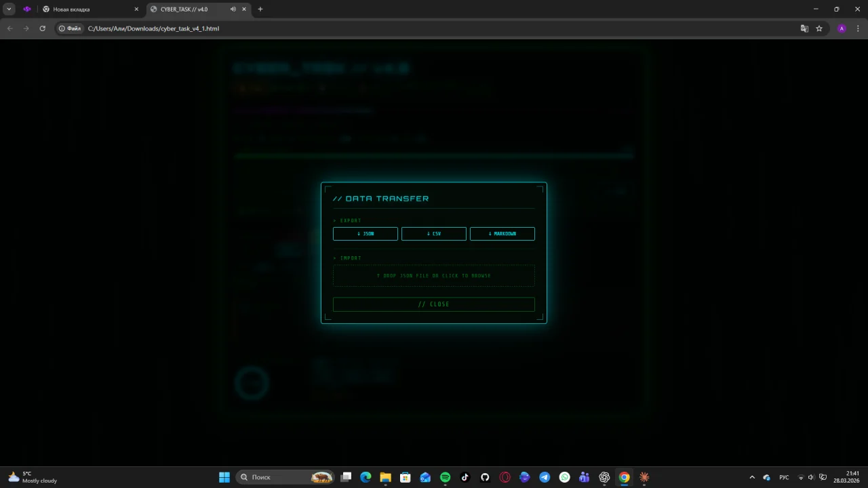Image resolution: width=868 pixels, height=488 pixels.
Task: Export data as JSON
Action: pos(365,234)
